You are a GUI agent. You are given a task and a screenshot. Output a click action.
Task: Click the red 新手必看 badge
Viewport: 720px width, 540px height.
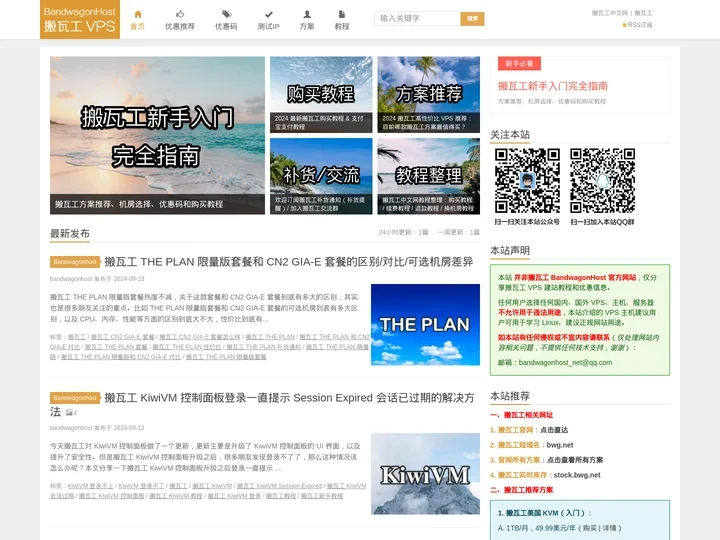click(x=519, y=63)
